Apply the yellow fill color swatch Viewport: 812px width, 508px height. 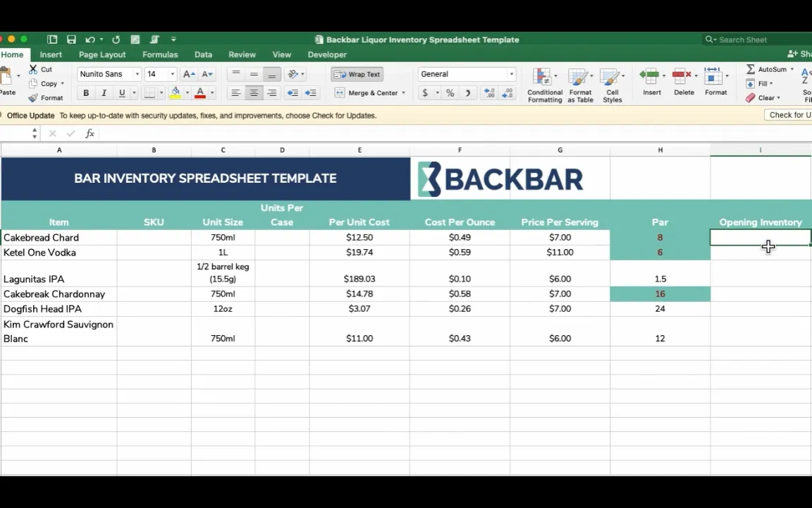[176, 93]
